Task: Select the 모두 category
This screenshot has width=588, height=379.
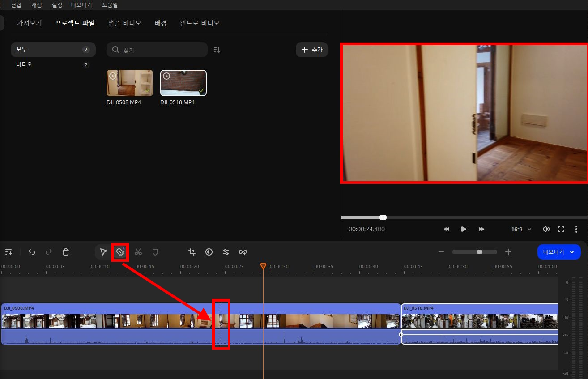Action: [53, 50]
